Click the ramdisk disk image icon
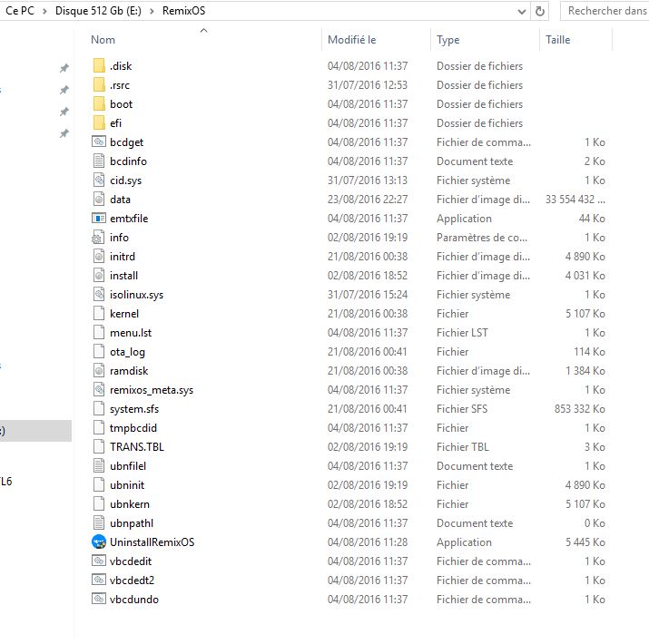649x644 pixels. (x=99, y=370)
